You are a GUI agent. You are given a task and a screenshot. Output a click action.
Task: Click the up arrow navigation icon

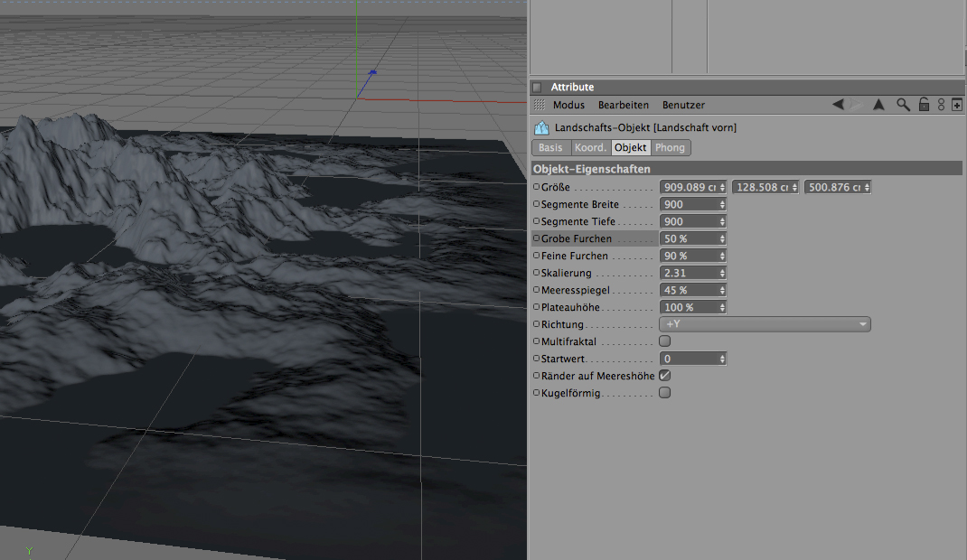pos(878,105)
